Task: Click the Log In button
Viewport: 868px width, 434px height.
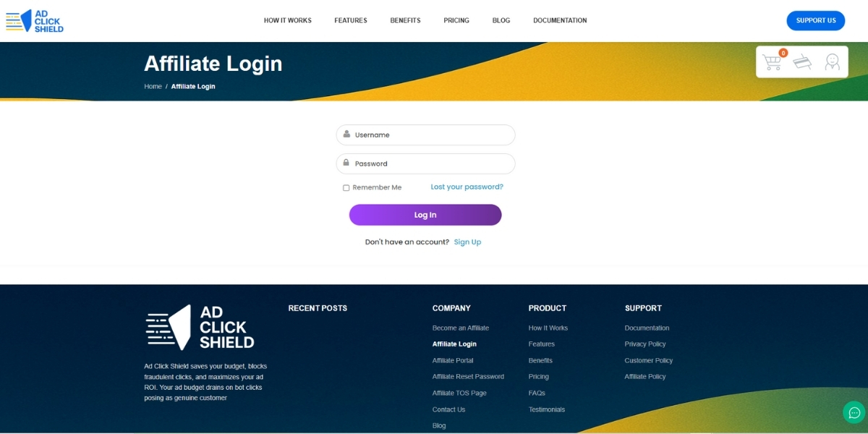Action: 425,215
